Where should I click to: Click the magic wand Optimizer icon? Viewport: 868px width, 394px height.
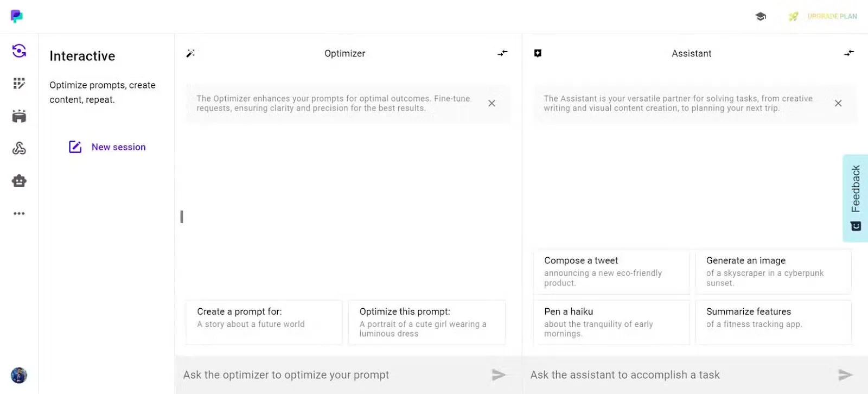click(x=190, y=53)
